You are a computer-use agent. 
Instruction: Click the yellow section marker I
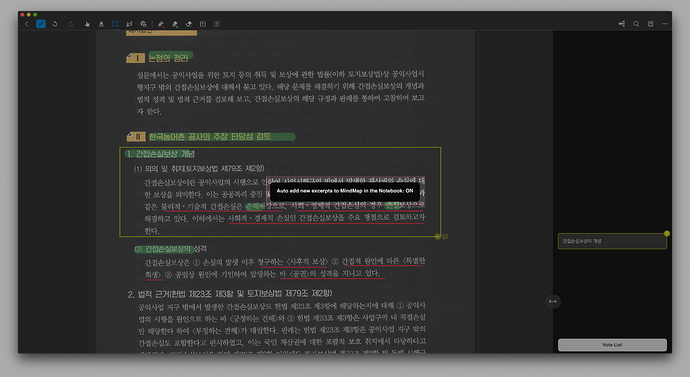(136, 58)
